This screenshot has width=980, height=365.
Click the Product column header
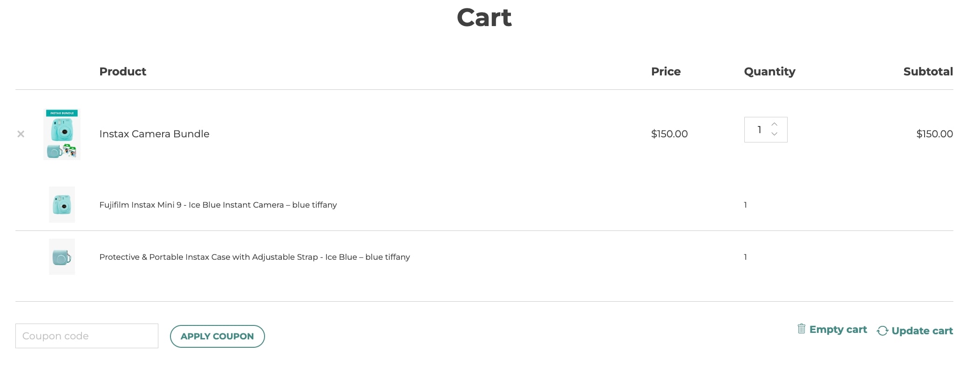point(123,72)
